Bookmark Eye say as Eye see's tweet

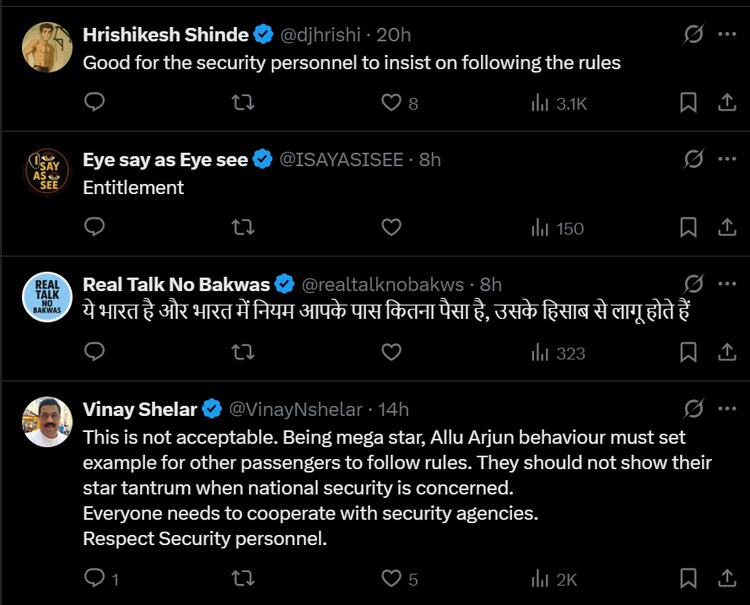[688, 228]
